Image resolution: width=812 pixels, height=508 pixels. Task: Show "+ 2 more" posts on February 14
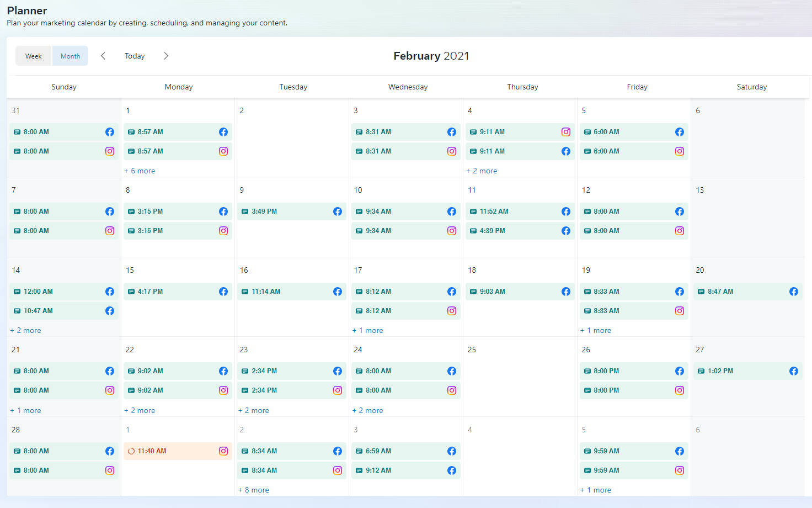[26, 330]
